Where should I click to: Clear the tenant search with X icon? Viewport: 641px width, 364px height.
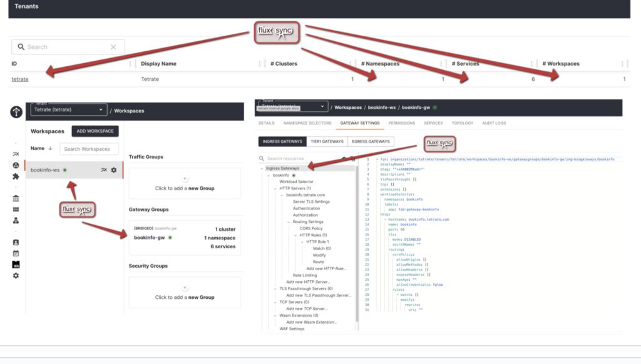click(x=113, y=47)
